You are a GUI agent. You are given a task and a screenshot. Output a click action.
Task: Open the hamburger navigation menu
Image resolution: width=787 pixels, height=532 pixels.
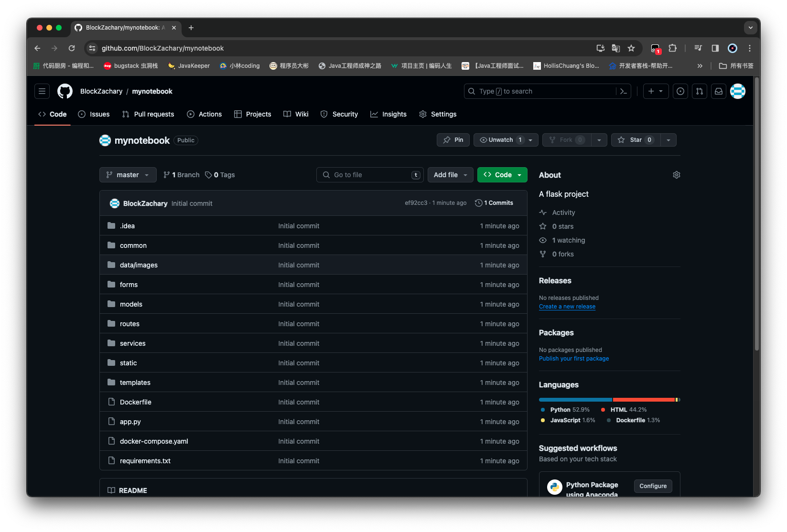pos(42,91)
